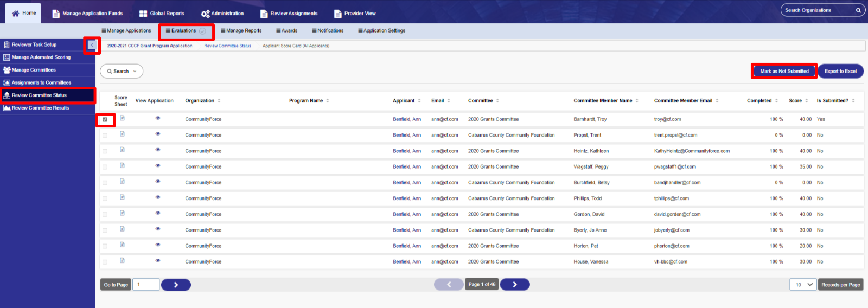Click the Export to Excel button

840,71
